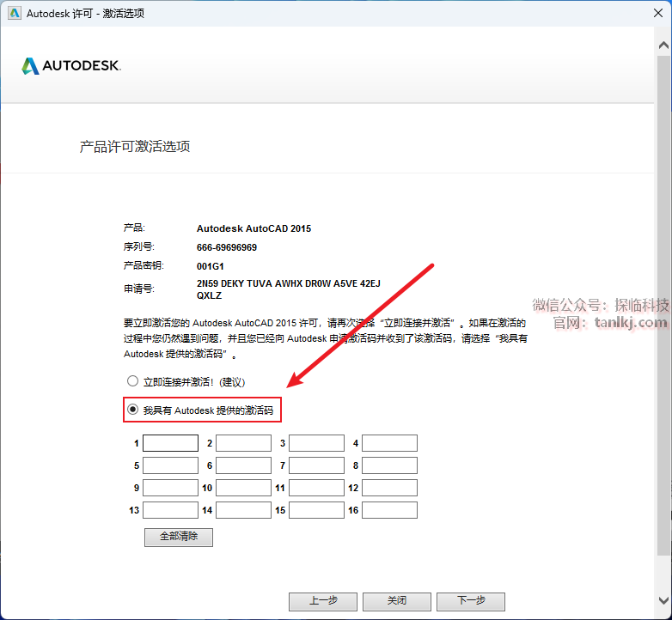Click the '关闭' close button
This screenshot has width=672, height=620.
pyautogui.click(x=397, y=601)
